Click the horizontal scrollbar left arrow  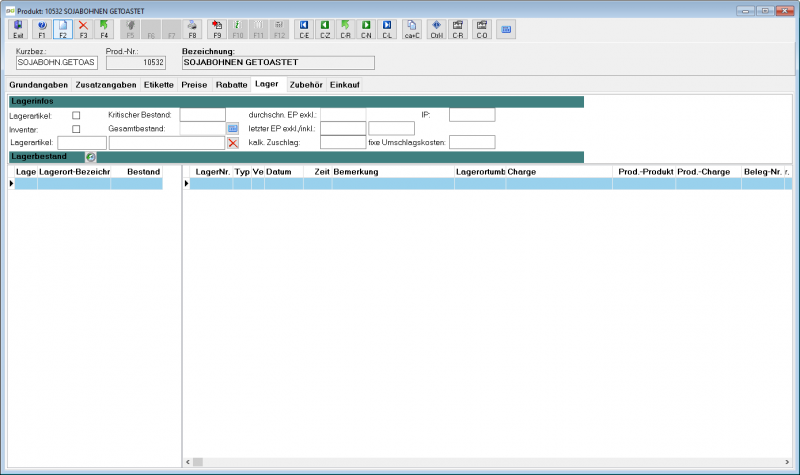coord(188,462)
